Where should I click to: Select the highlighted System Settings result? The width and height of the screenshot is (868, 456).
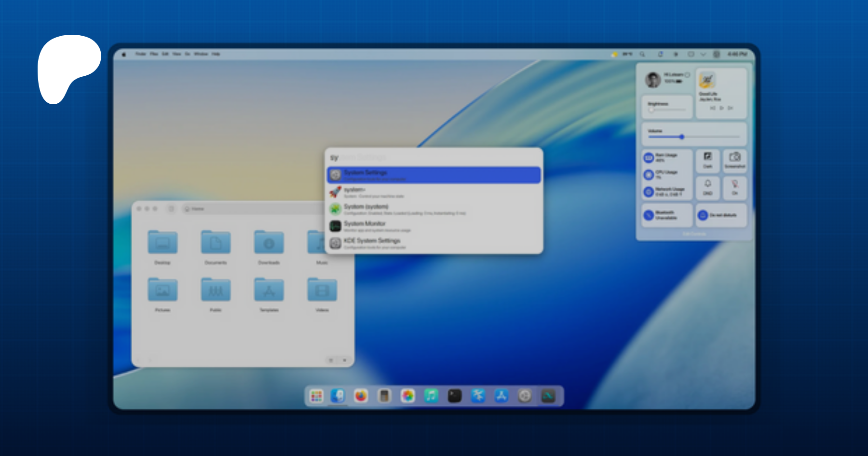coord(434,175)
